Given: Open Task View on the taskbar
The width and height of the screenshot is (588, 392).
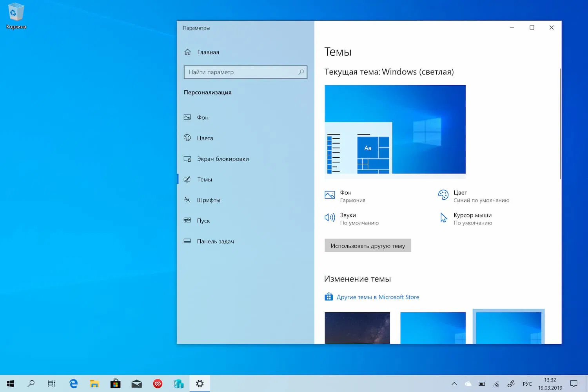Looking at the screenshot, I should coord(51,383).
